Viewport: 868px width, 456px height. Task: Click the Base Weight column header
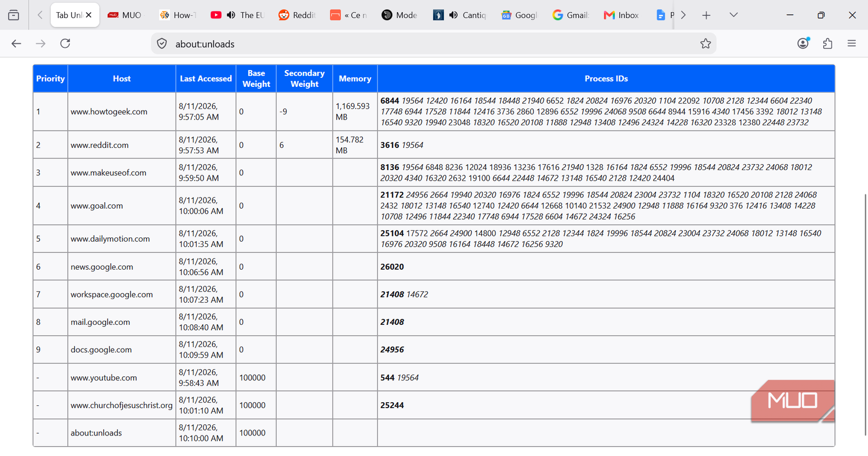pyautogui.click(x=256, y=78)
